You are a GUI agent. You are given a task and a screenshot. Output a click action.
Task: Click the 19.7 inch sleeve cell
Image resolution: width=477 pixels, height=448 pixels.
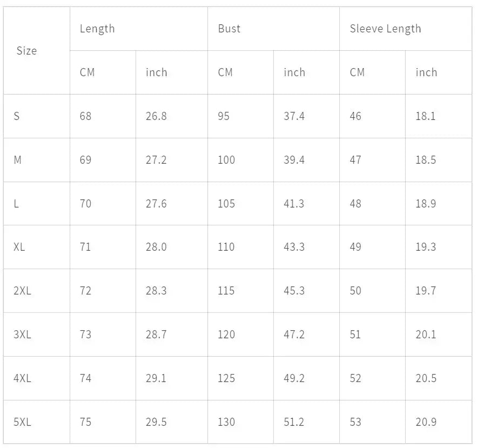(426, 291)
